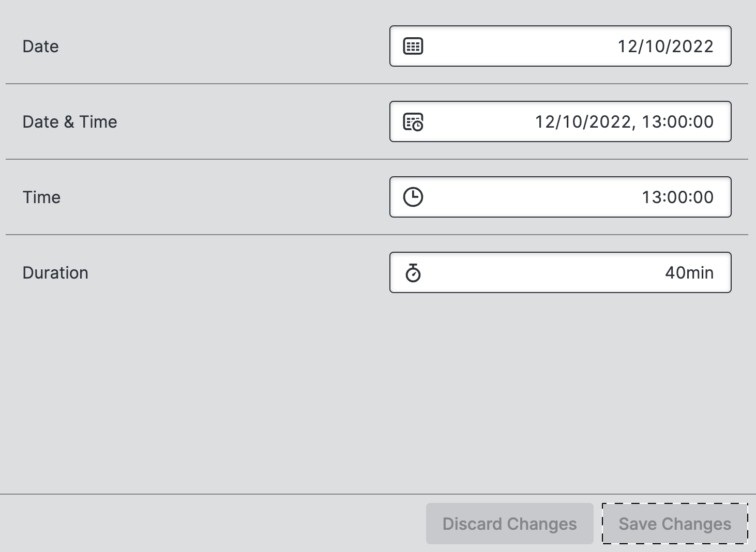Click the divider line below the Date row

[376, 84]
